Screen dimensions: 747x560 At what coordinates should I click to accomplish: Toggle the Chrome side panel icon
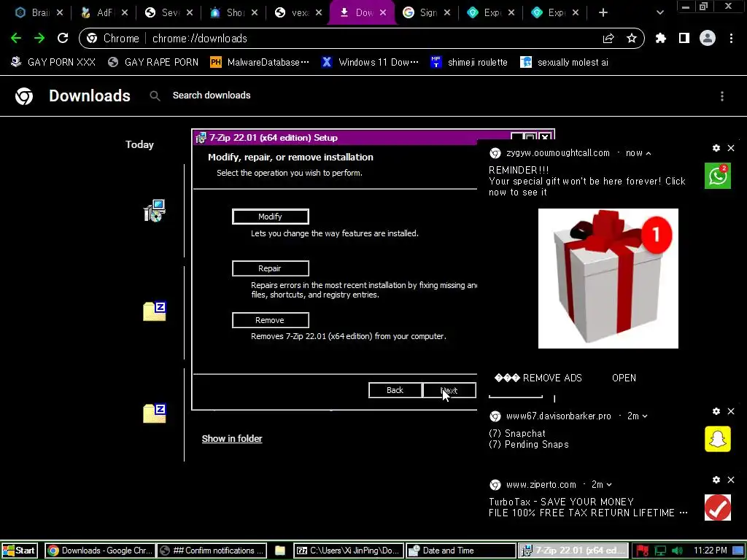pyautogui.click(x=684, y=38)
